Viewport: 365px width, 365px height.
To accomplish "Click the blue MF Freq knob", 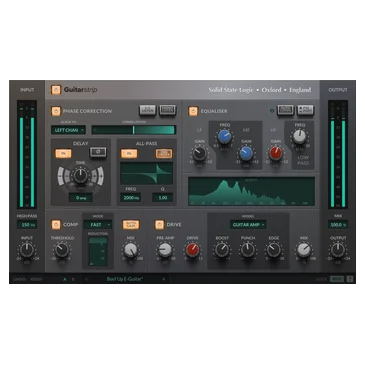I will point(225,136).
